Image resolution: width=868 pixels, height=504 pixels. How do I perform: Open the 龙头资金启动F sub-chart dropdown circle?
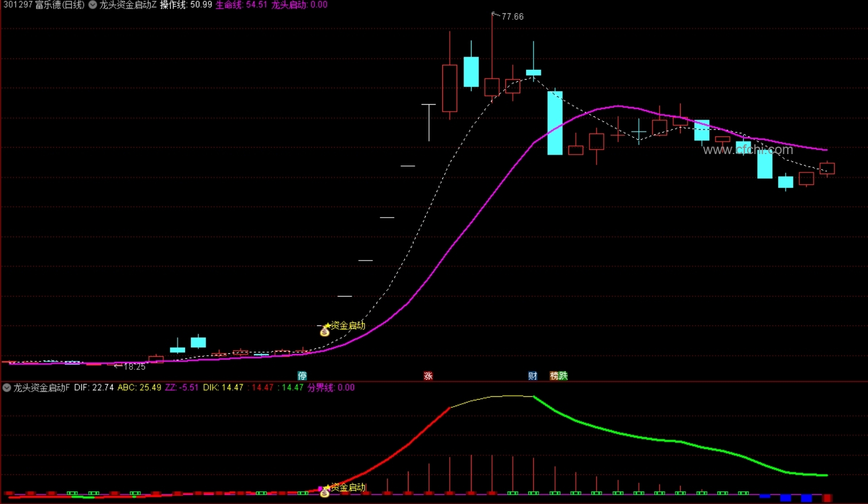pos(7,388)
